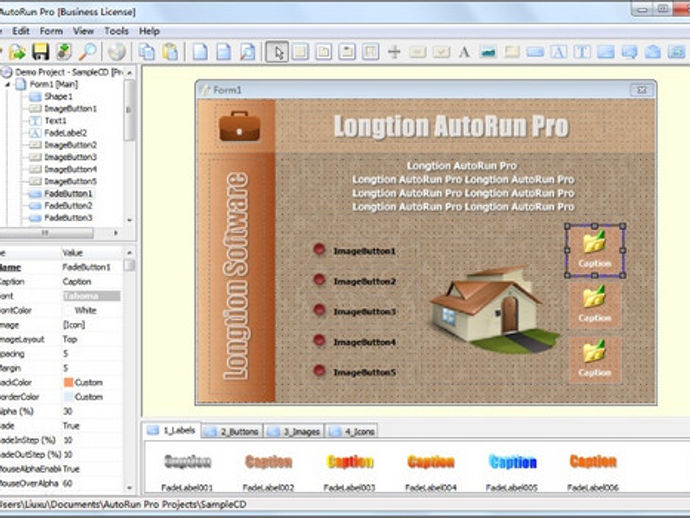This screenshot has width=690, height=518.
Task: Click the Longtion AutoRun Pro title label
Action: point(451,126)
